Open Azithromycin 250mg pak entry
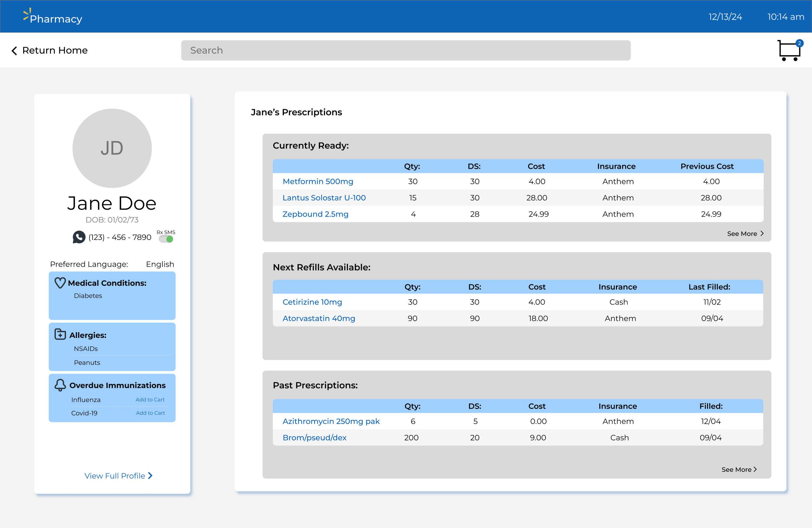 tap(331, 421)
